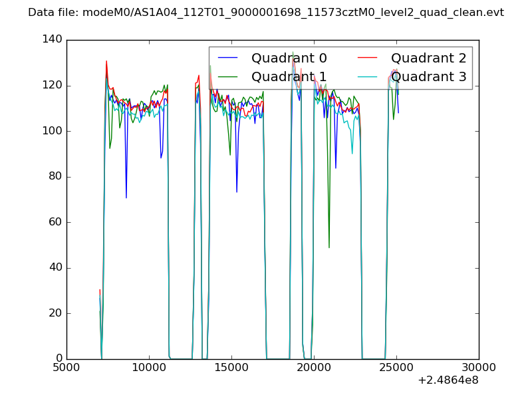Image resolution: width=532 pixels, height=399 pixels.
Task: Click the 20000 x-axis tick label
Action: (x=314, y=367)
